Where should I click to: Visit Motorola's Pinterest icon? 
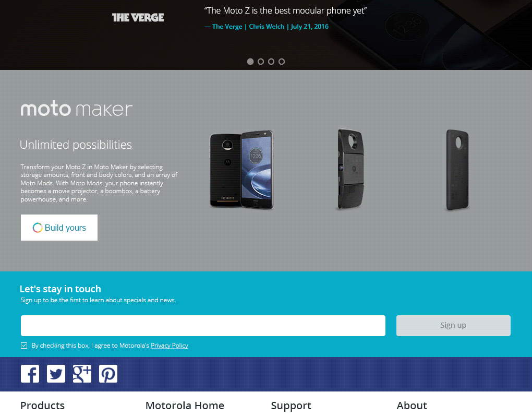[108, 374]
